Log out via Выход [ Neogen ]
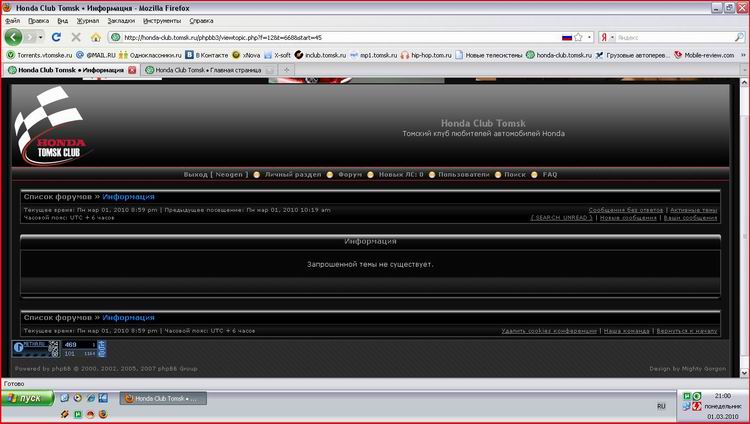This screenshot has height=424, width=750. 216,175
